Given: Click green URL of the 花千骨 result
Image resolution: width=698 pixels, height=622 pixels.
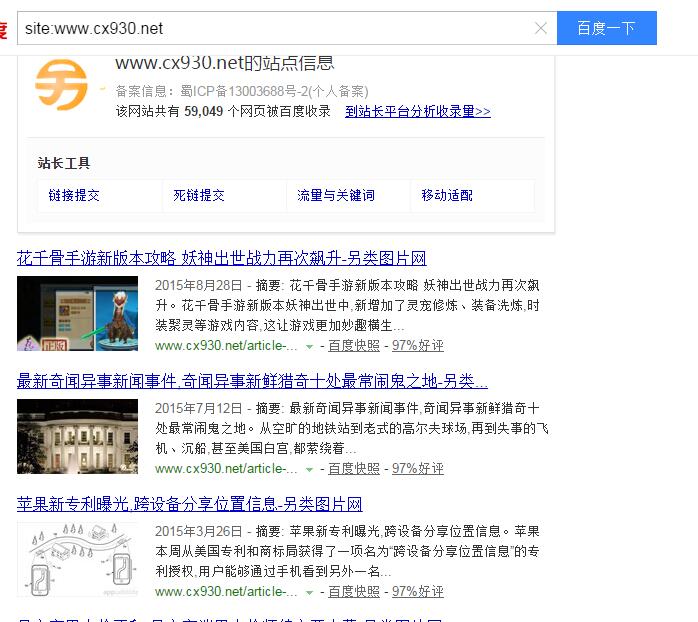Looking at the screenshot, I should (226, 346).
